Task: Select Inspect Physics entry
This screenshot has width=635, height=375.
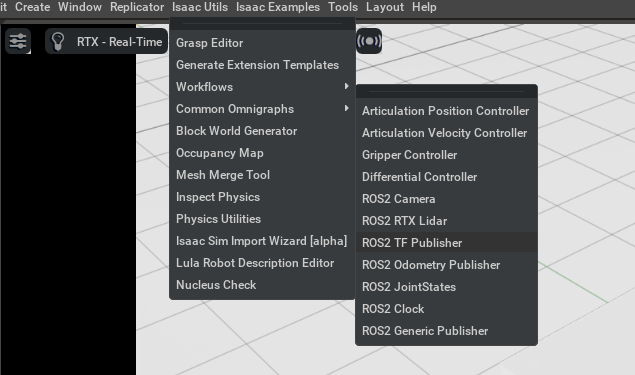Action: tap(262, 197)
